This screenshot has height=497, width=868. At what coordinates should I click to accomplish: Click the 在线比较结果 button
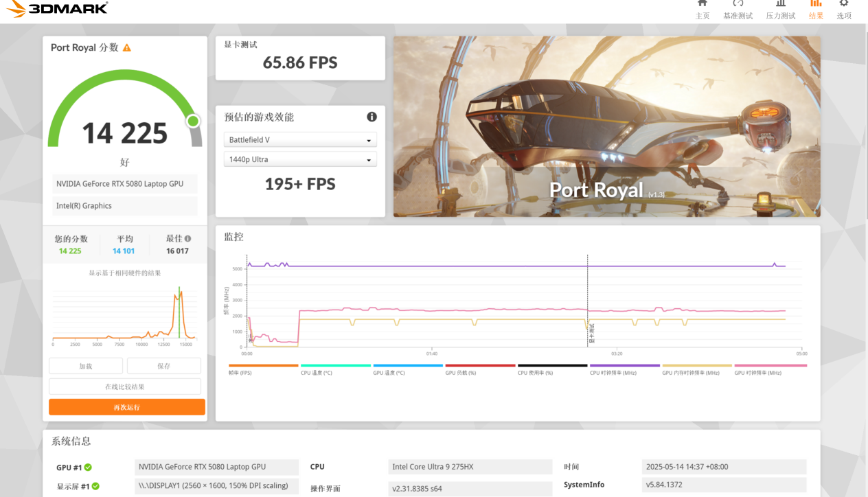point(125,386)
